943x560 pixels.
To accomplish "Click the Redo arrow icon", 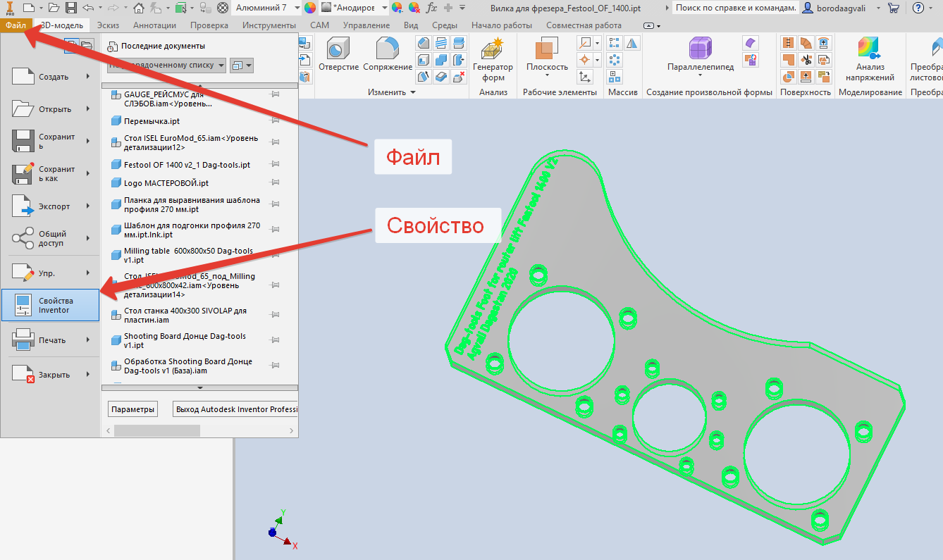I will [x=112, y=8].
